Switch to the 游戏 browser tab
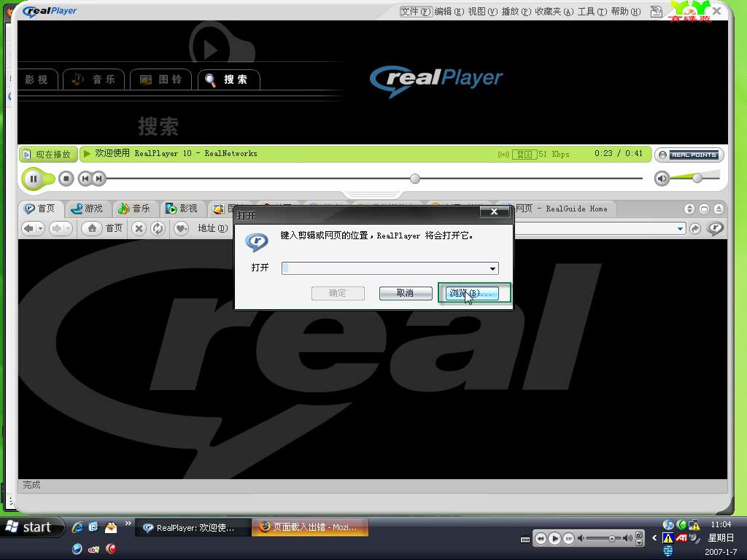The height and width of the screenshot is (560, 747). (x=87, y=209)
